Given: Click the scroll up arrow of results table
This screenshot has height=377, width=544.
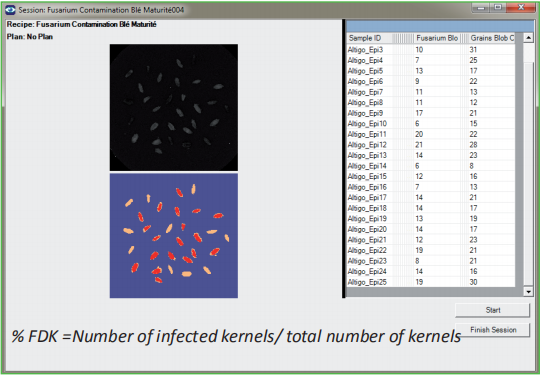Looking at the screenshot, I should pyautogui.click(x=528, y=37).
